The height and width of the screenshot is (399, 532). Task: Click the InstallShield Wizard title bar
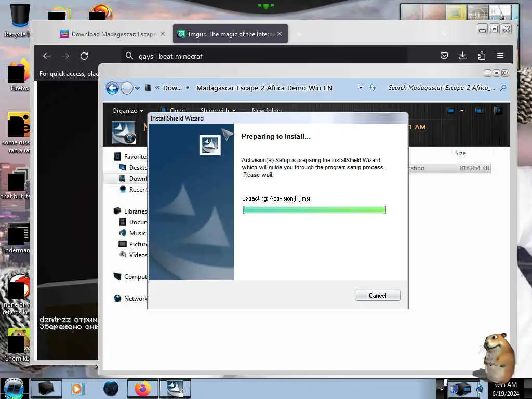(x=277, y=118)
